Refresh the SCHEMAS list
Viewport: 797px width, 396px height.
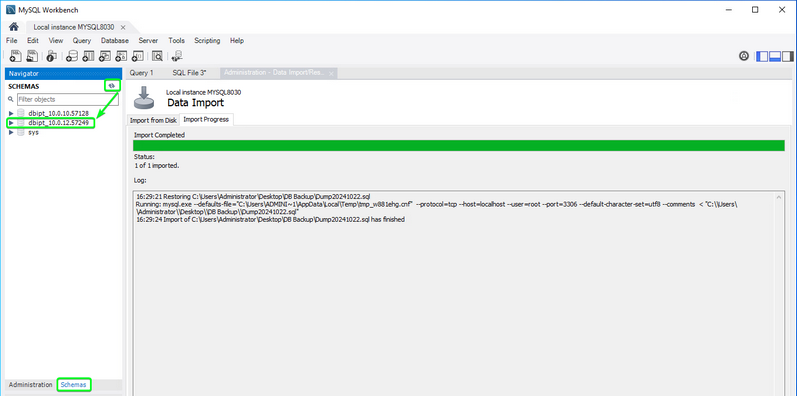112,86
